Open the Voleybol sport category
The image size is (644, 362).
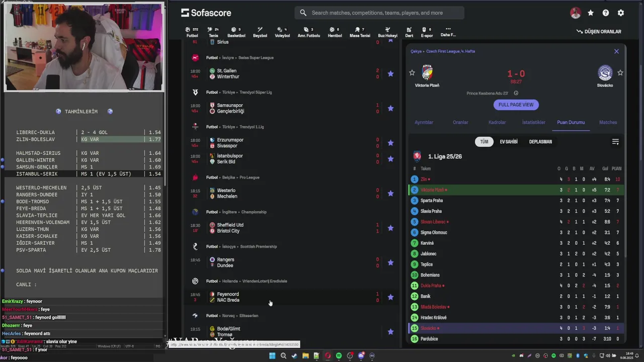click(282, 32)
